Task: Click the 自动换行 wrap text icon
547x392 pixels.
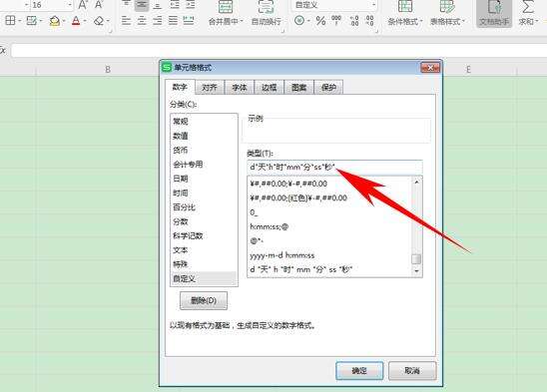Action: pos(267,7)
